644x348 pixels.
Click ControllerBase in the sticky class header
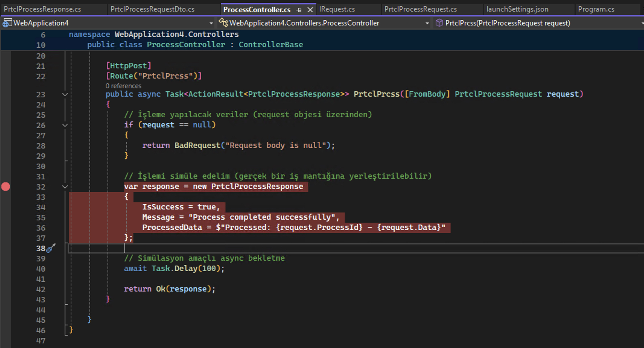[271, 44]
